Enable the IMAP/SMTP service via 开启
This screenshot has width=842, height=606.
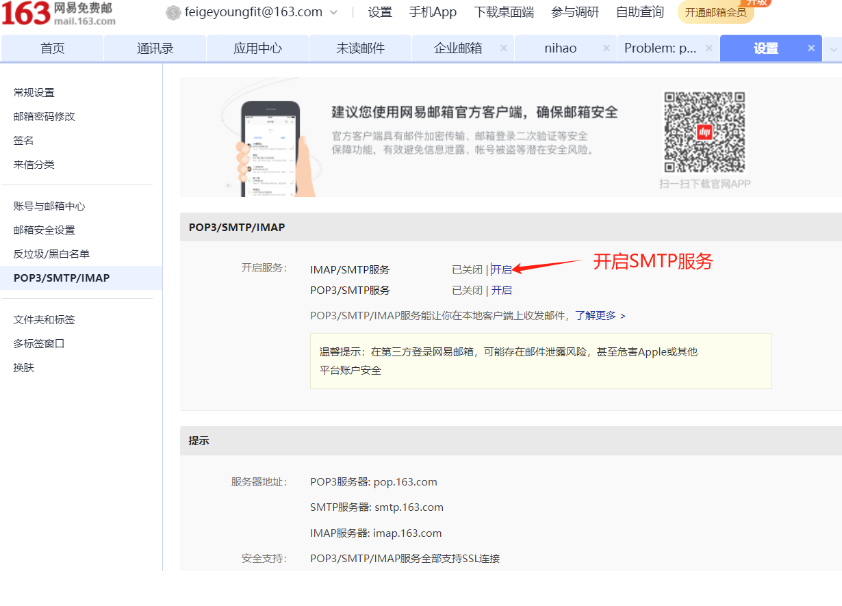point(501,269)
